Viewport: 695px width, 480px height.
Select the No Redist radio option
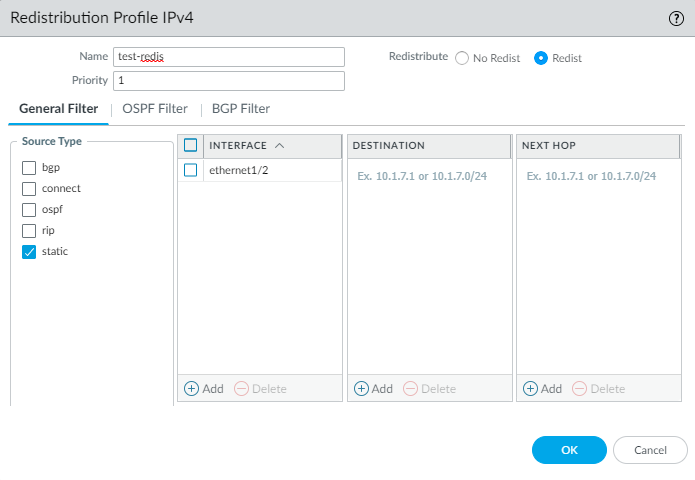pyautogui.click(x=462, y=58)
